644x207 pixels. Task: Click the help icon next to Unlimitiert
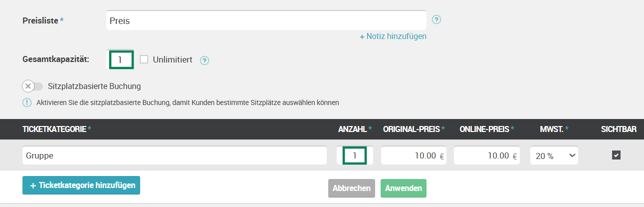[x=205, y=60]
